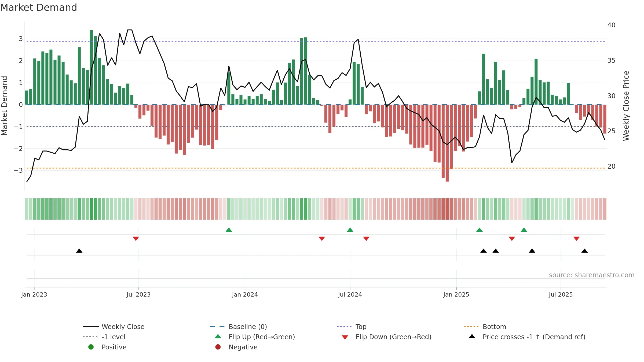Click the deepest red demand bar in December 2024
The width and height of the screenshot is (644, 362).
pos(447,143)
